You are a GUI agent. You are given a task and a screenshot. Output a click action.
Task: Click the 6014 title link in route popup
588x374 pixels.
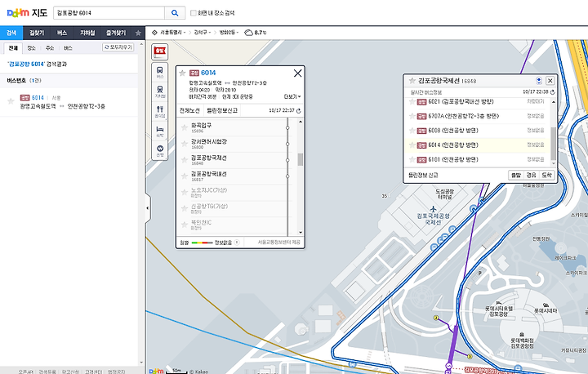click(208, 73)
